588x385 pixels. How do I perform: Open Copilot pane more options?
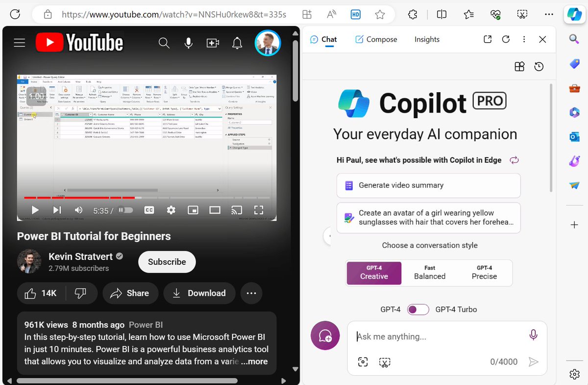[524, 39]
